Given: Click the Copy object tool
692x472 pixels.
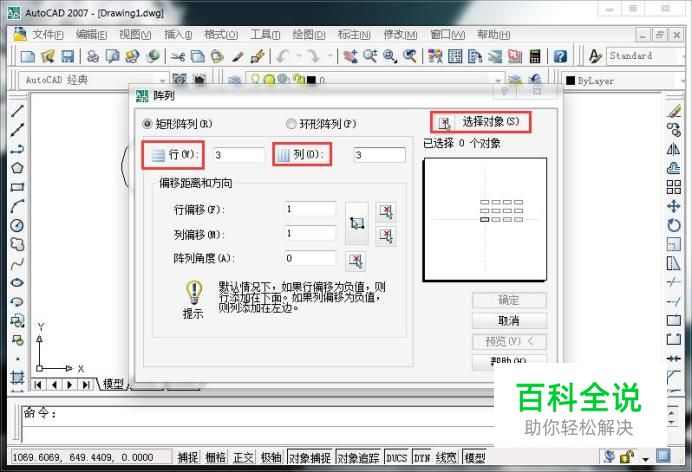Looking at the screenshot, I should (673, 130).
